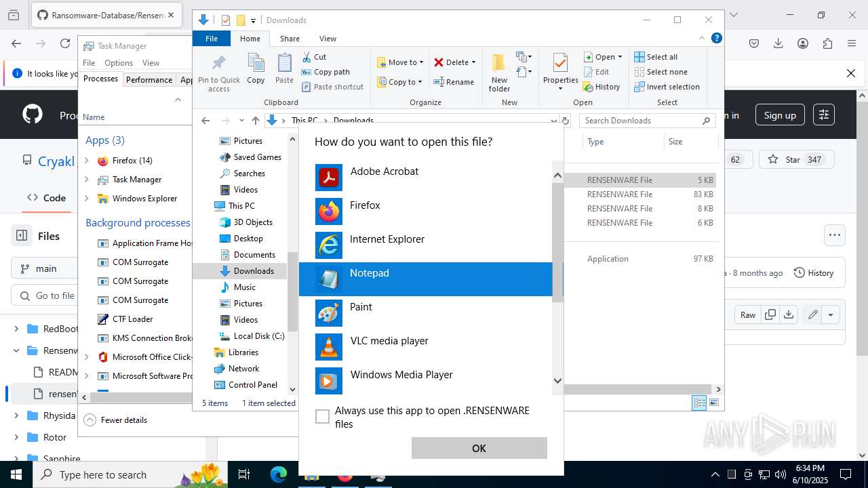Image resolution: width=868 pixels, height=488 pixels.
Task: Open Properties in the ribbon
Action: (560, 73)
